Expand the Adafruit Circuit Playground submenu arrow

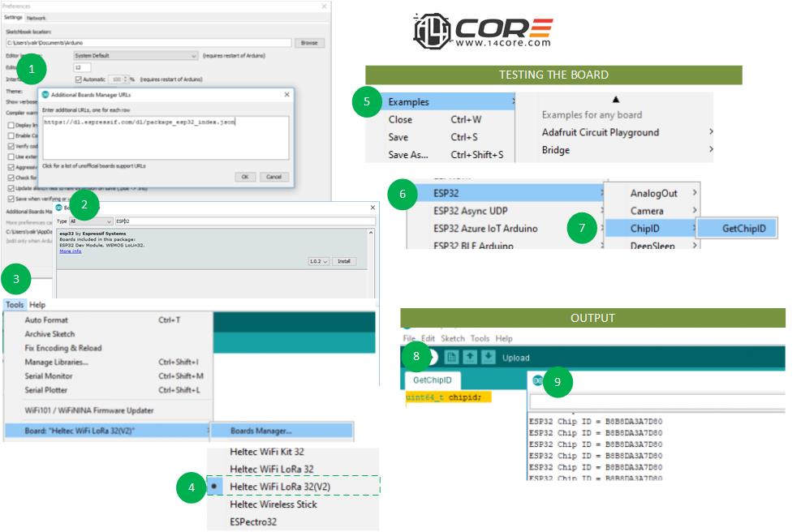tap(711, 131)
